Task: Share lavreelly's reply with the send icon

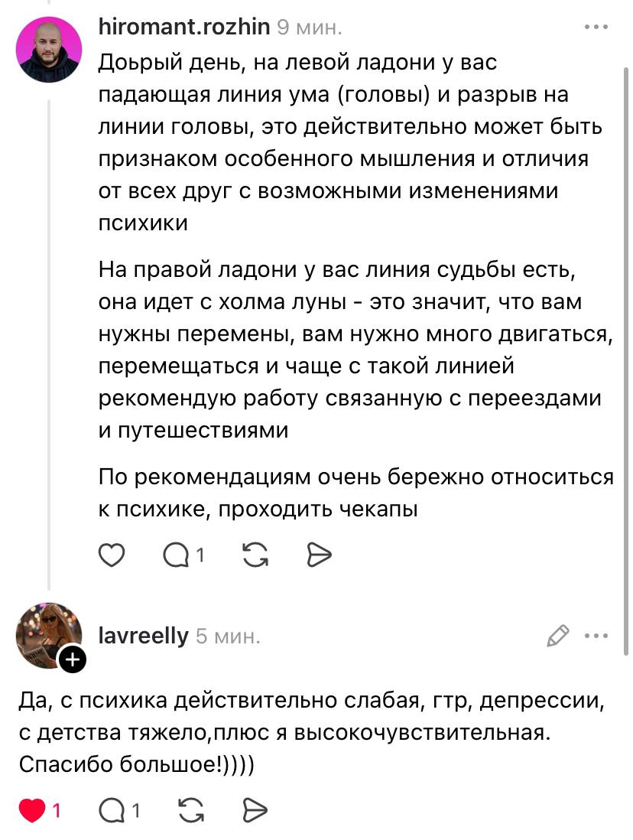Action: coord(254,809)
